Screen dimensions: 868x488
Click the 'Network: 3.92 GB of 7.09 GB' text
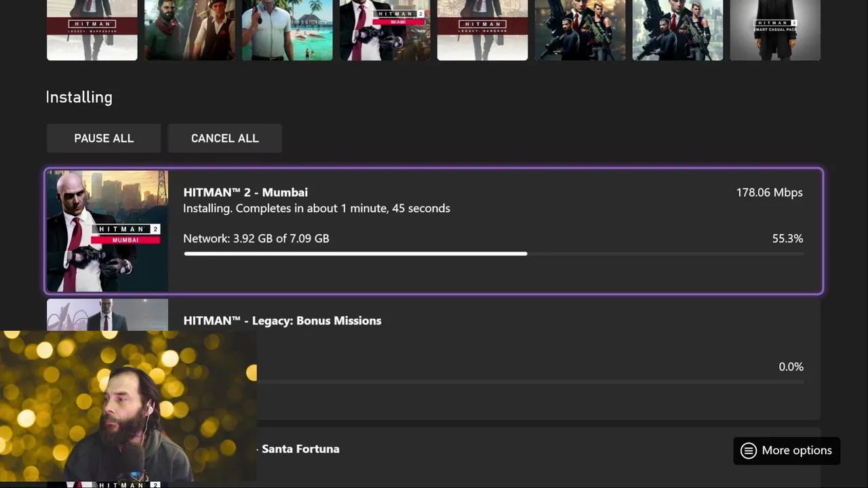(x=256, y=239)
